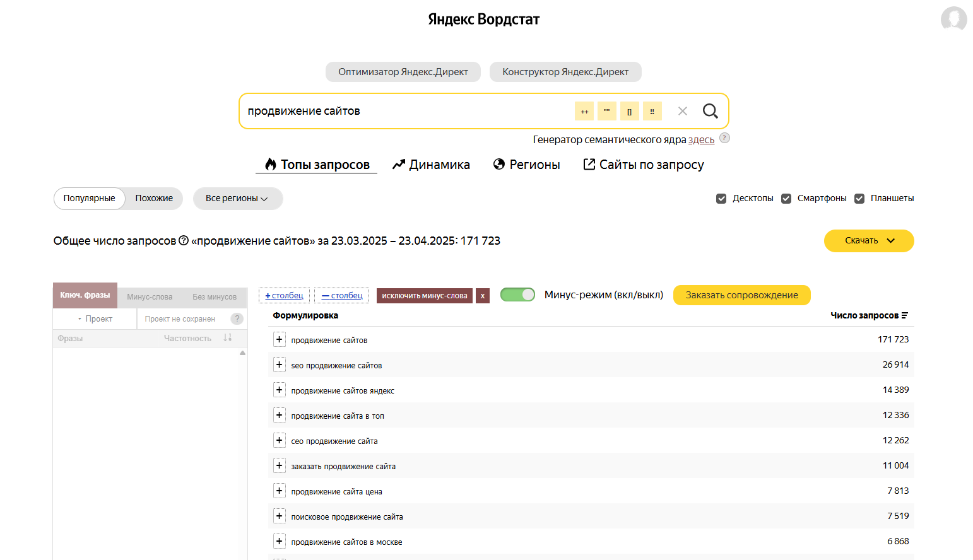Image resolution: width=973 pixels, height=560 pixels.
Task: Switch to the 'Динамика' tab
Action: pos(431,165)
